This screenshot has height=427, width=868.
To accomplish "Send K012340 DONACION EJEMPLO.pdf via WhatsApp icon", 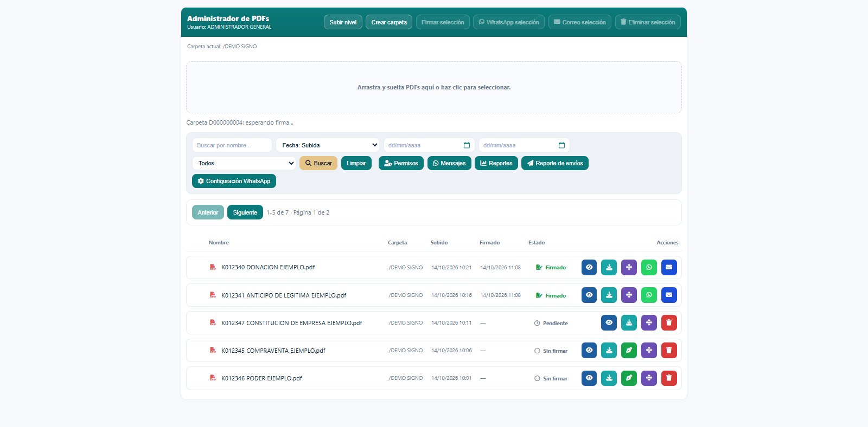I will point(649,267).
